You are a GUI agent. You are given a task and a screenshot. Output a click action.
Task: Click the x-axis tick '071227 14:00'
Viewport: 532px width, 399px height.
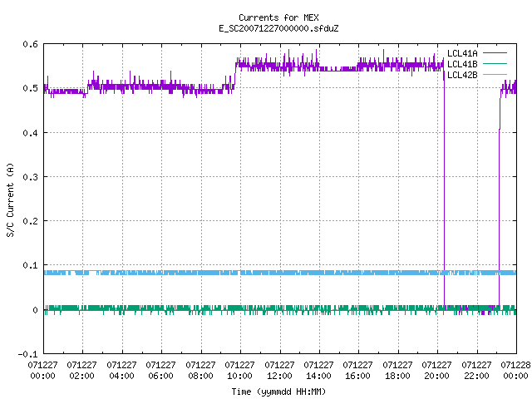pos(318,371)
